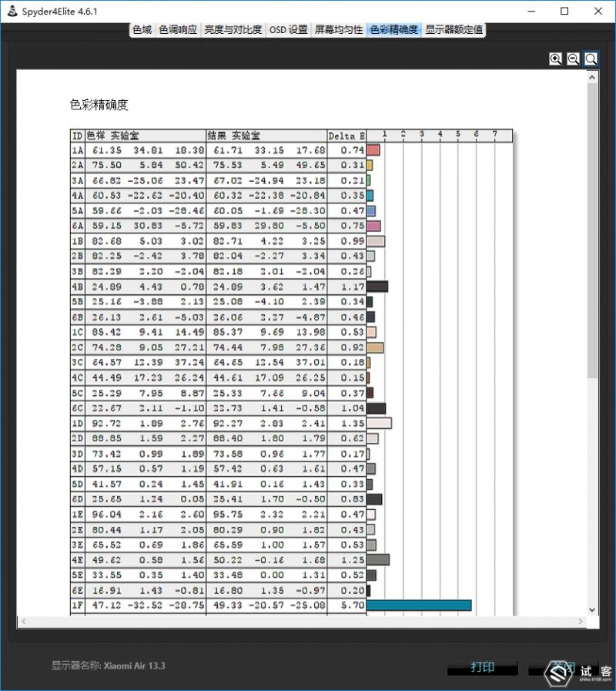
Task: Click Delta E value 0.74 in row 1A
Action: 353,150
